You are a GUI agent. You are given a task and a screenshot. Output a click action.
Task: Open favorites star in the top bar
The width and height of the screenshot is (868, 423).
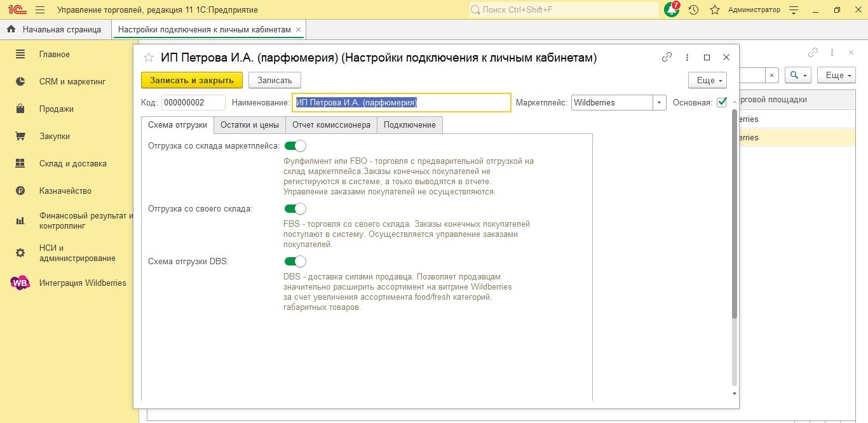tap(715, 10)
